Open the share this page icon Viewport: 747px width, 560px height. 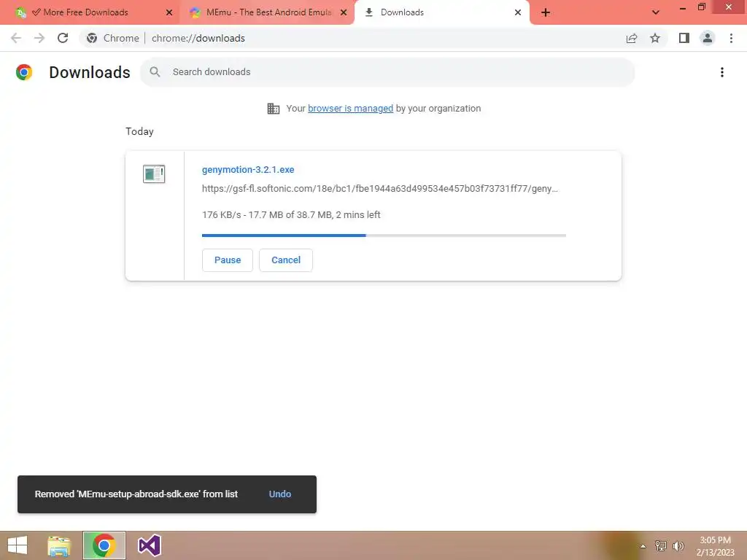coord(632,38)
